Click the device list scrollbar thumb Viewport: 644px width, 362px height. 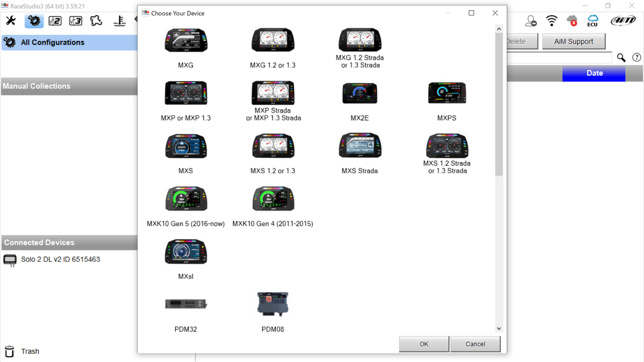(499, 104)
